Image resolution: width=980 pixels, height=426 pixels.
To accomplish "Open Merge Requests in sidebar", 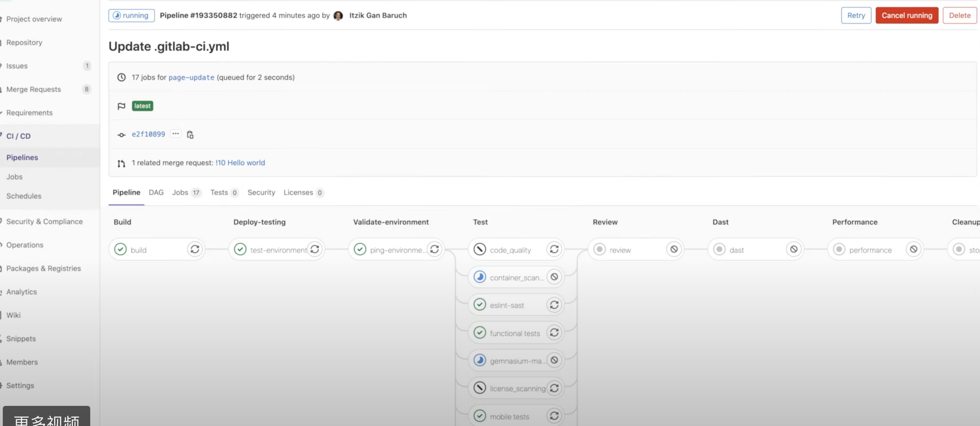I will click(33, 90).
